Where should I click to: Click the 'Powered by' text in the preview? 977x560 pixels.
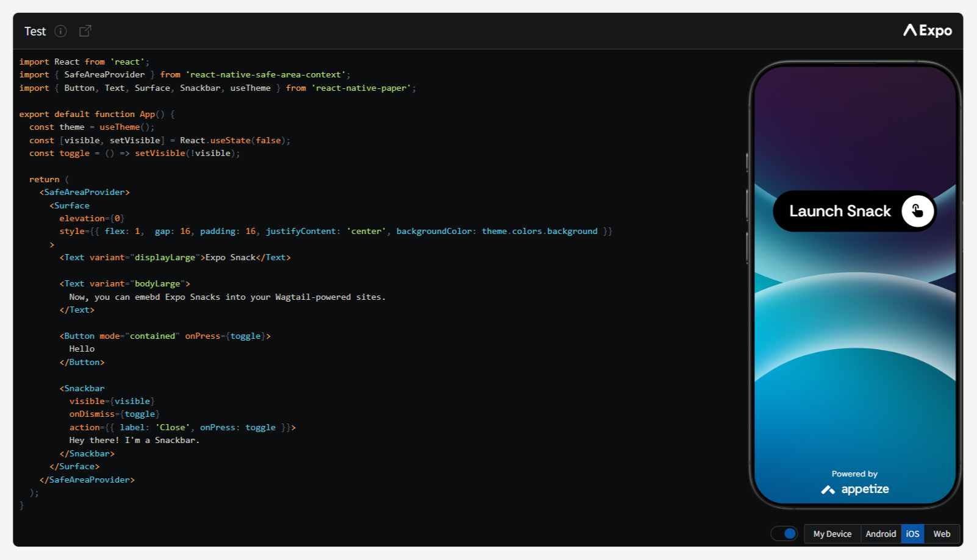(x=854, y=474)
